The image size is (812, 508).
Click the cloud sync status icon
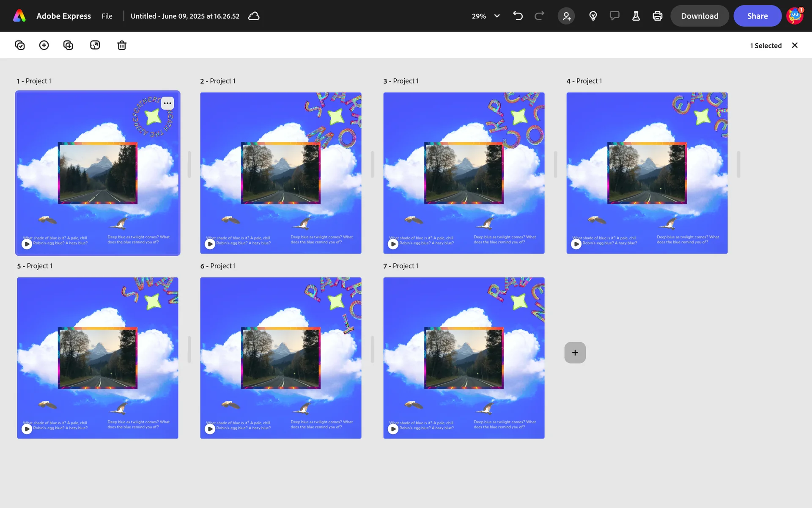(x=254, y=16)
